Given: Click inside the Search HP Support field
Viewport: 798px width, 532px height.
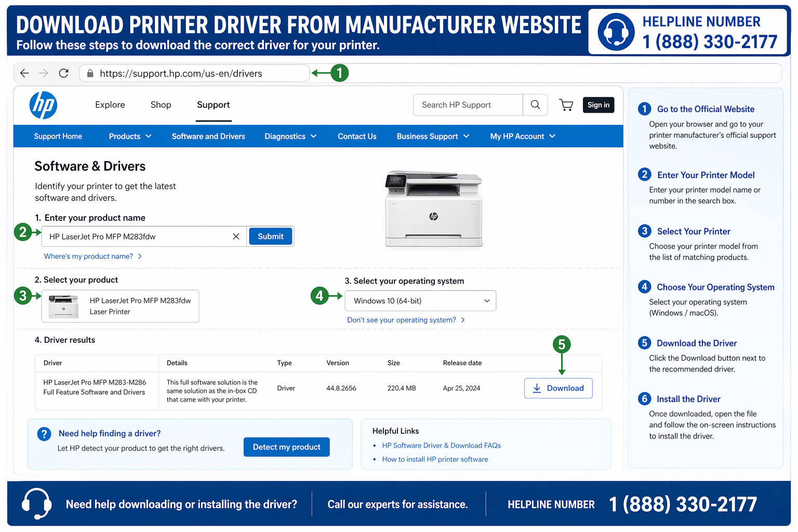Looking at the screenshot, I should coord(462,105).
